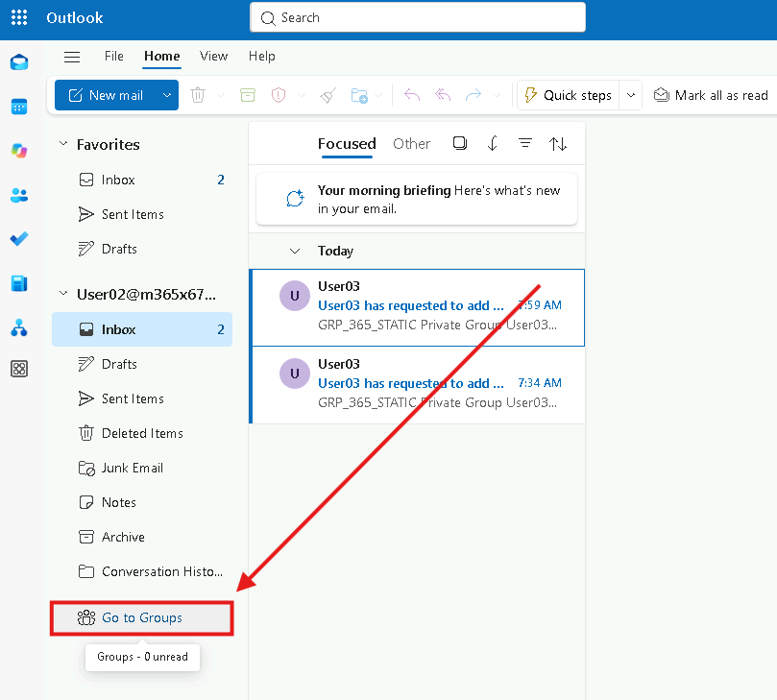The height and width of the screenshot is (700, 777).
Task: Open Junk Email folder
Action: coord(142,469)
